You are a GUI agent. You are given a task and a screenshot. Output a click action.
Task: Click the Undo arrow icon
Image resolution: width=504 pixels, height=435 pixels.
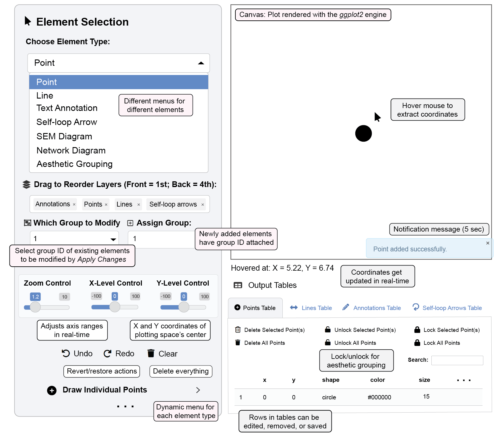(66, 353)
